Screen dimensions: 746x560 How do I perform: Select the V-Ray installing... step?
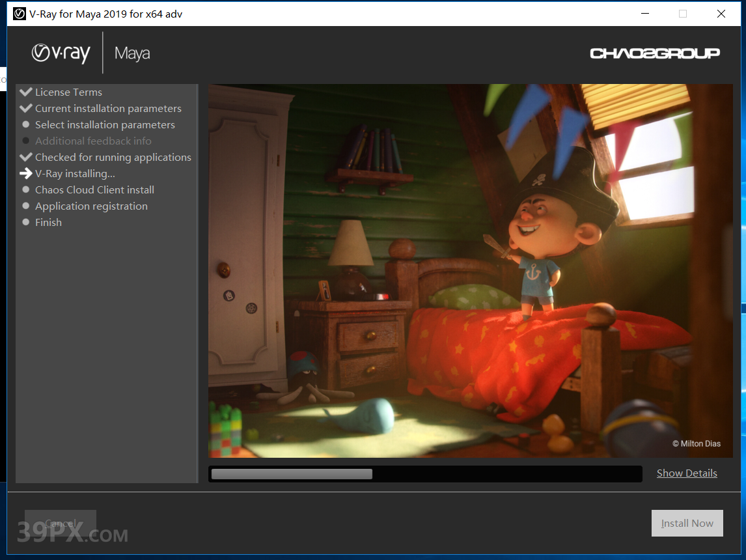click(75, 174)
